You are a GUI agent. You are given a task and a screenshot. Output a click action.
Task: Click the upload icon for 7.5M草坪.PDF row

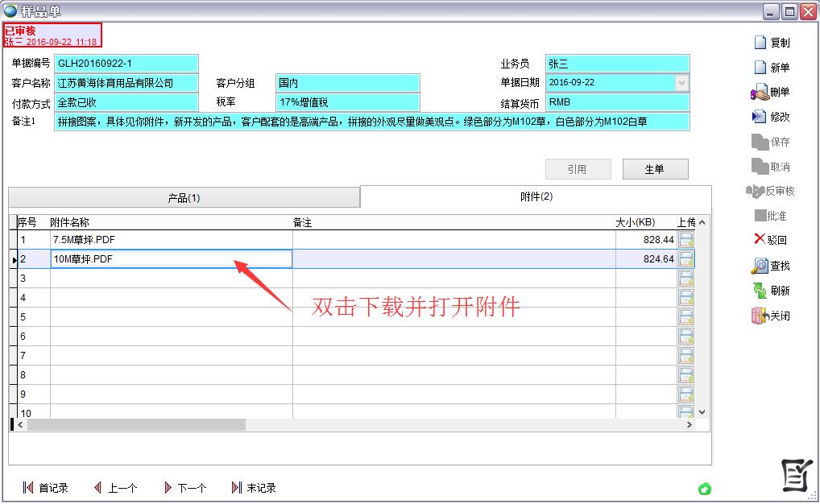pos(685,240)
